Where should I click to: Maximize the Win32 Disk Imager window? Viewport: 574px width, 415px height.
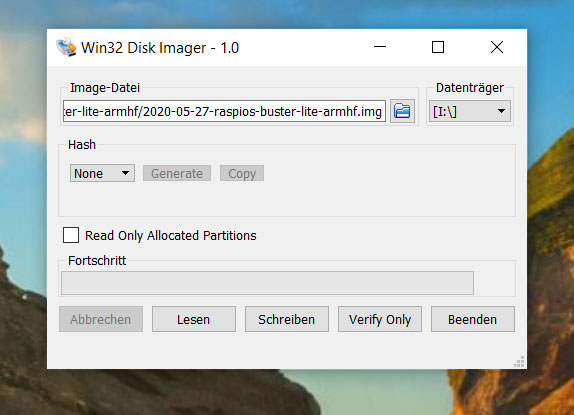click(x=438, y=47)
